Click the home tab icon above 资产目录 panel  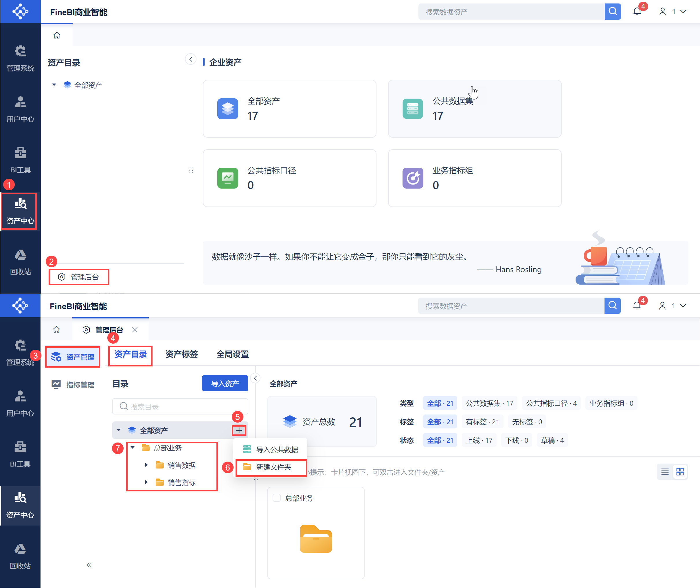coord(57,35)
